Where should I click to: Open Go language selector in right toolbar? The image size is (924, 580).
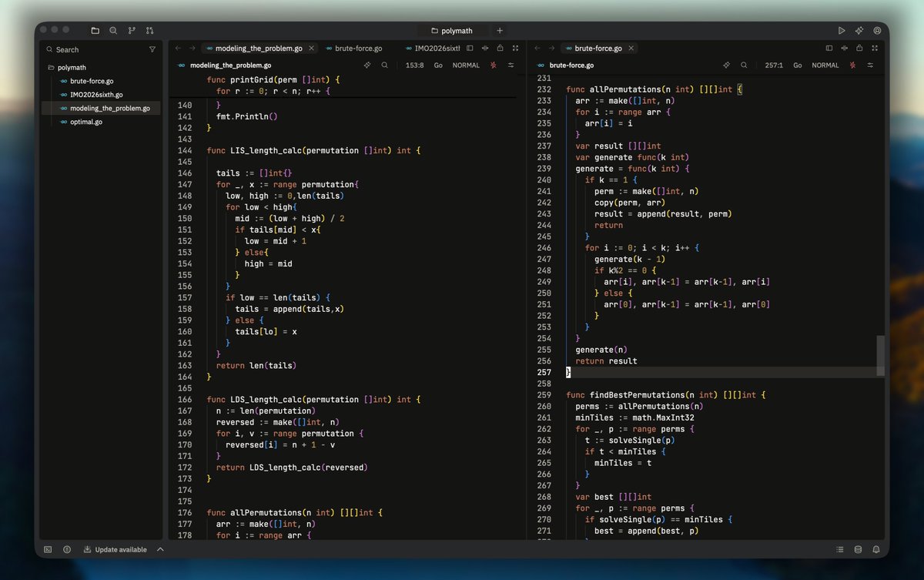[x=798, y=65]
